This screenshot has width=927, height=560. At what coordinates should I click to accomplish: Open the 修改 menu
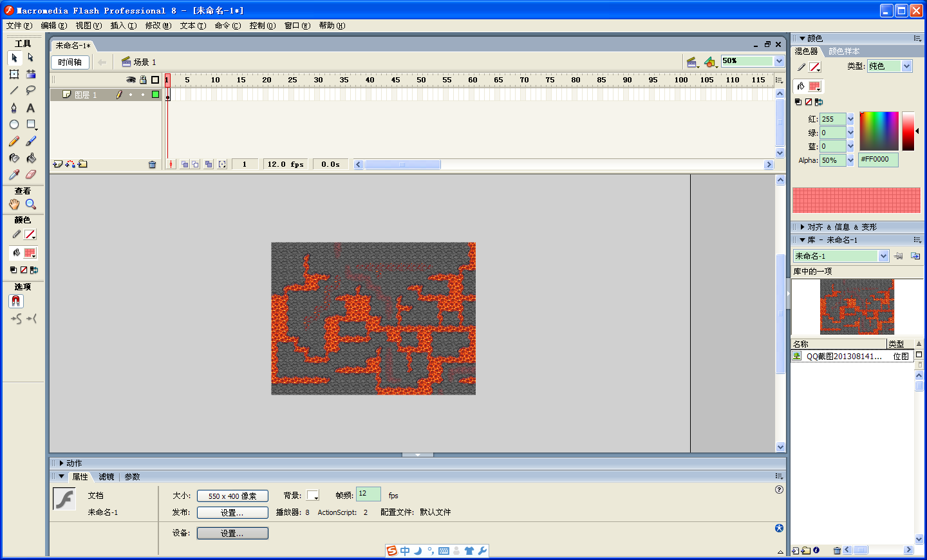point(158,26)
